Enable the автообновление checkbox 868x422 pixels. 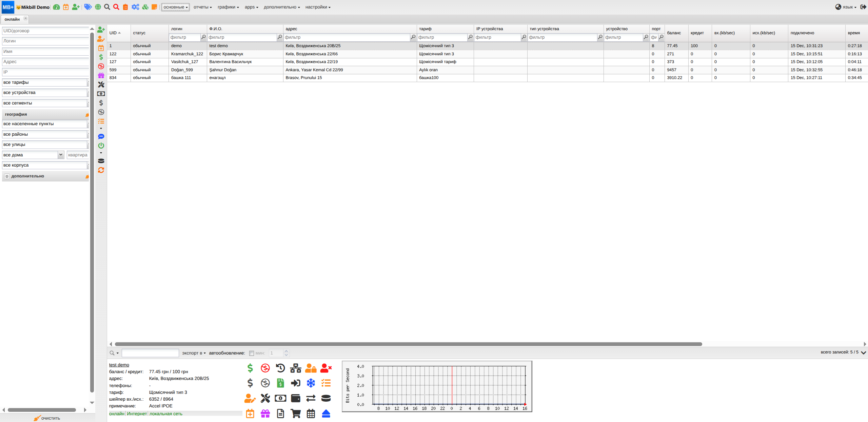251,353
